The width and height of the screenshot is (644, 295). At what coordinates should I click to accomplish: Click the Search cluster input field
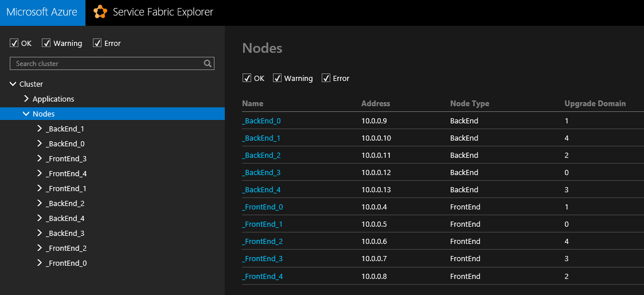[x=106, y=64]
